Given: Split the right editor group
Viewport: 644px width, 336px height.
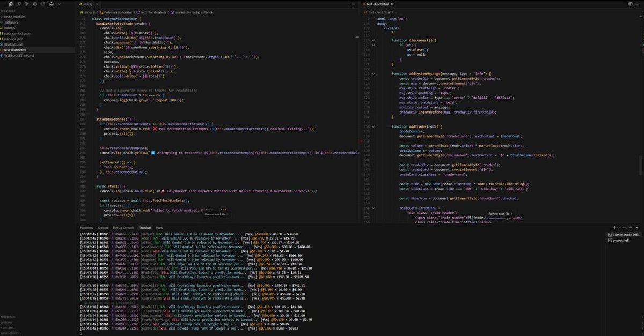Looking at the screenshot, I should click(632, 4).
